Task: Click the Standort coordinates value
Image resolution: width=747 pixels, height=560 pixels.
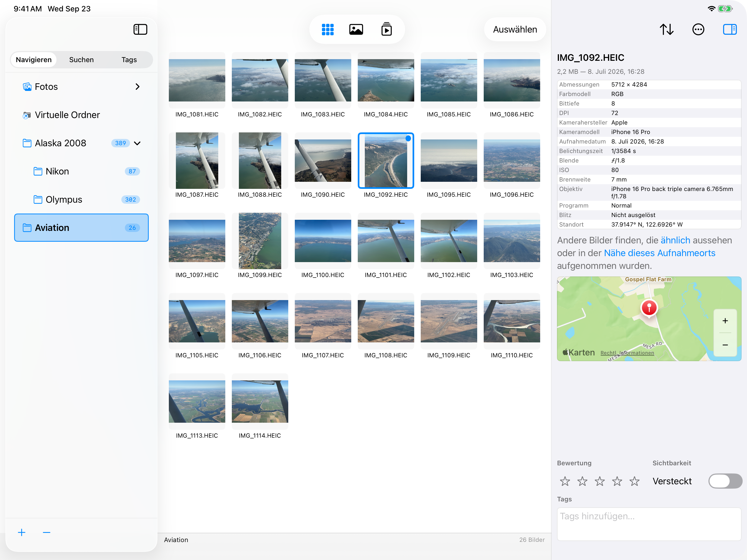Action: (647, 224)
